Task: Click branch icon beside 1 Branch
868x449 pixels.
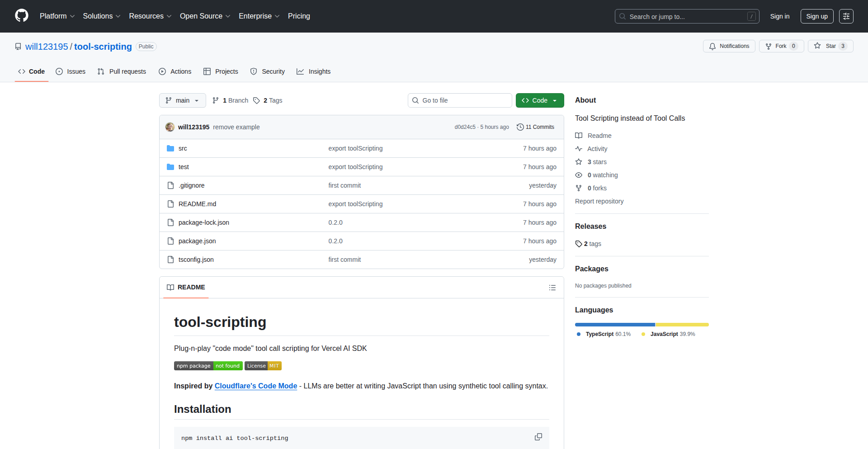Action: point(216,100)
